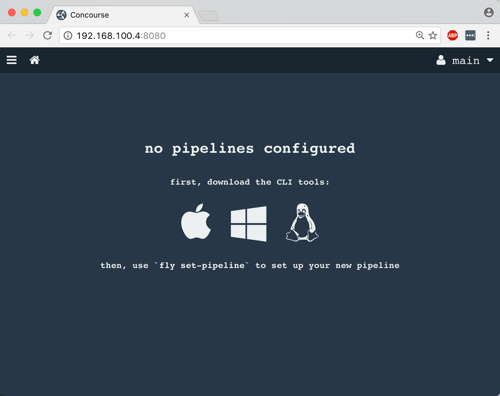Go back in browser history

12,35
